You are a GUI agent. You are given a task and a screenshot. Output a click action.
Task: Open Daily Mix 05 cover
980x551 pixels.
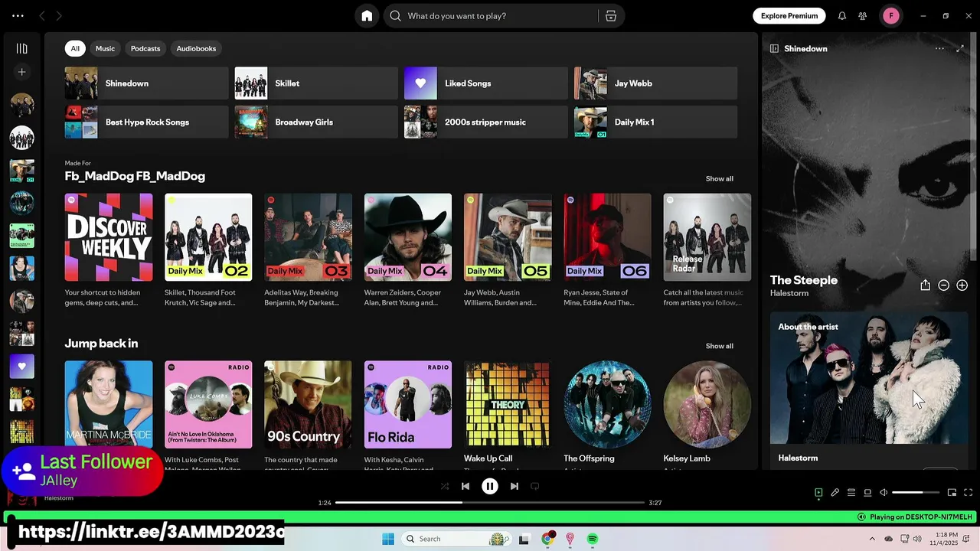pos(508,237)
